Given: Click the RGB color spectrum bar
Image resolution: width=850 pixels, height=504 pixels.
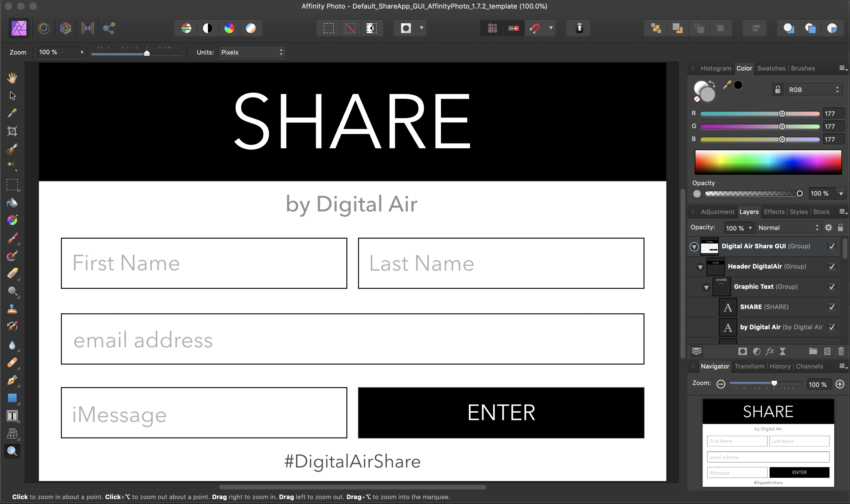Looking at the screenshot, I should [x=768, y=162].
